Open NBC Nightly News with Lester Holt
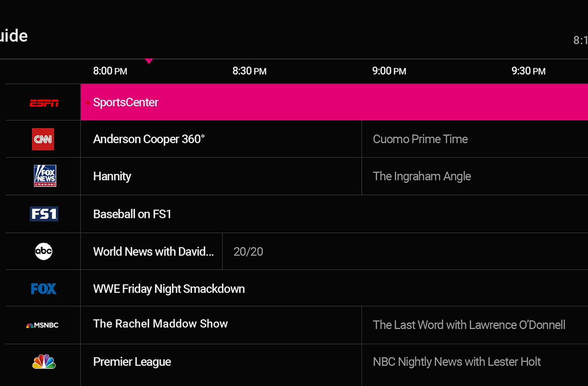588x386 pixels. [x=475, y=365]
